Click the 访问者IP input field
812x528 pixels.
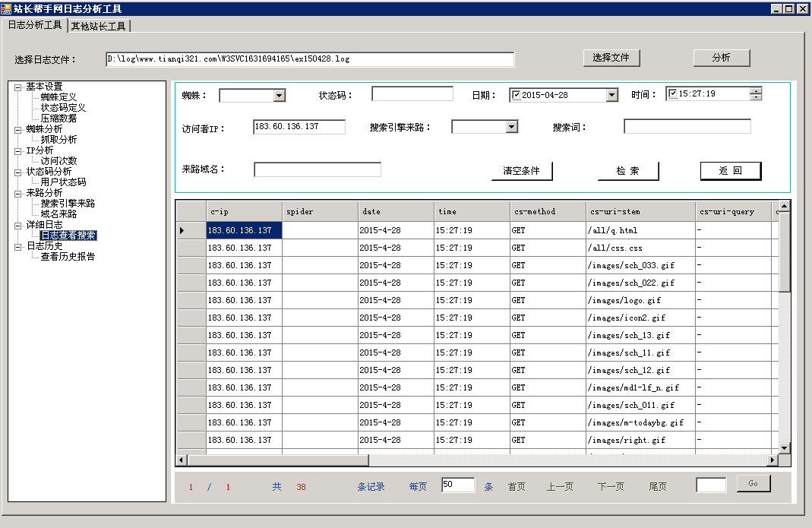tap(299, 127)
